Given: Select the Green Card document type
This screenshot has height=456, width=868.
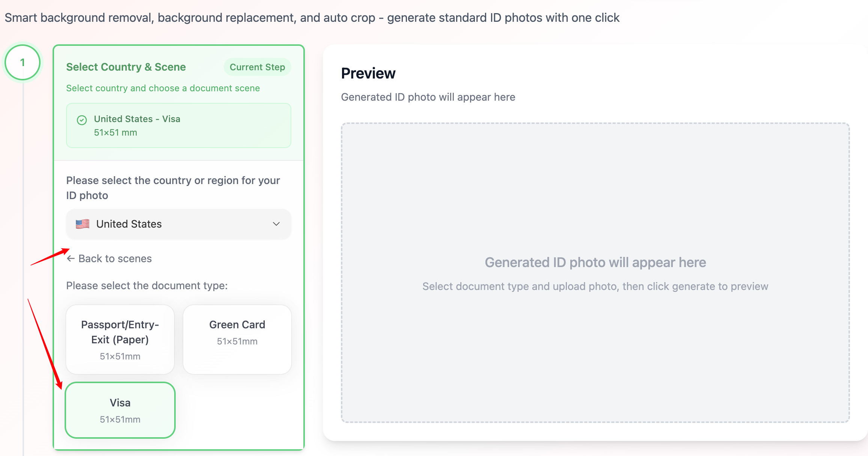Looking at the screenshot, I should coord(237,339).
